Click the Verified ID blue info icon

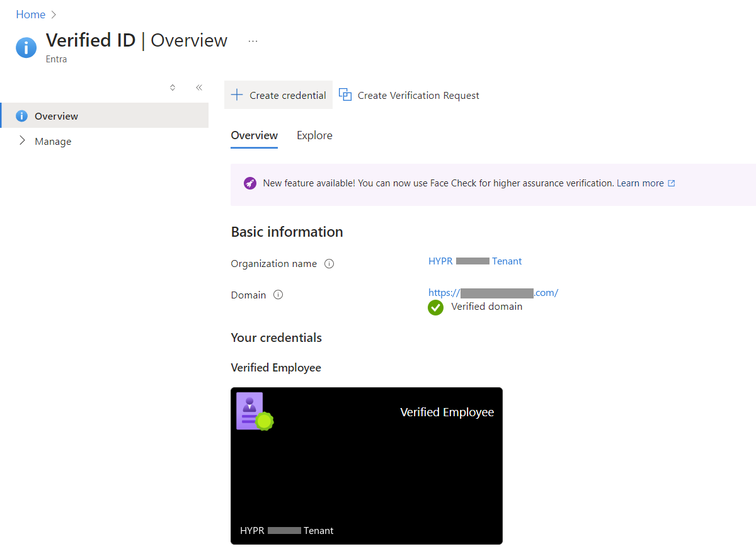[26, 47]
